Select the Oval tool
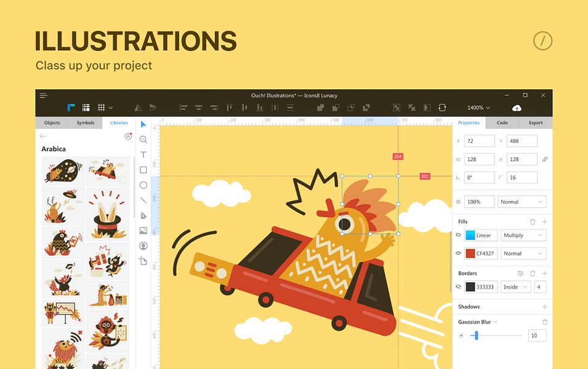 click(x=143, y=185)
